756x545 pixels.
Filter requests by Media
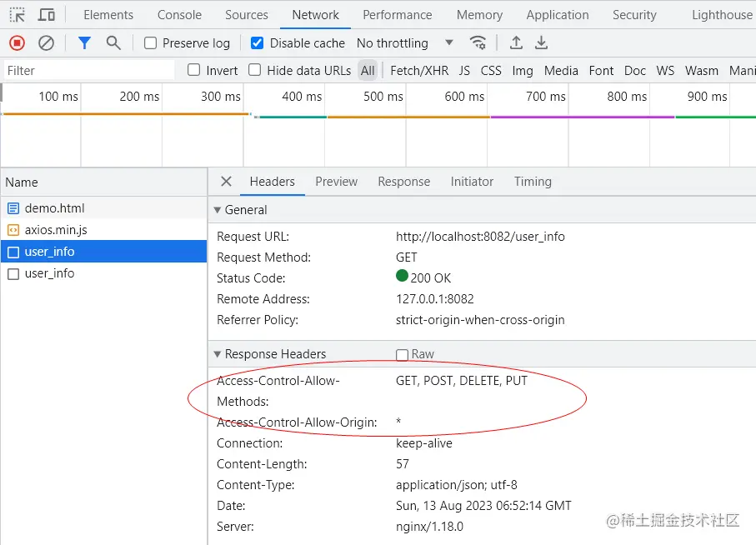561,71
